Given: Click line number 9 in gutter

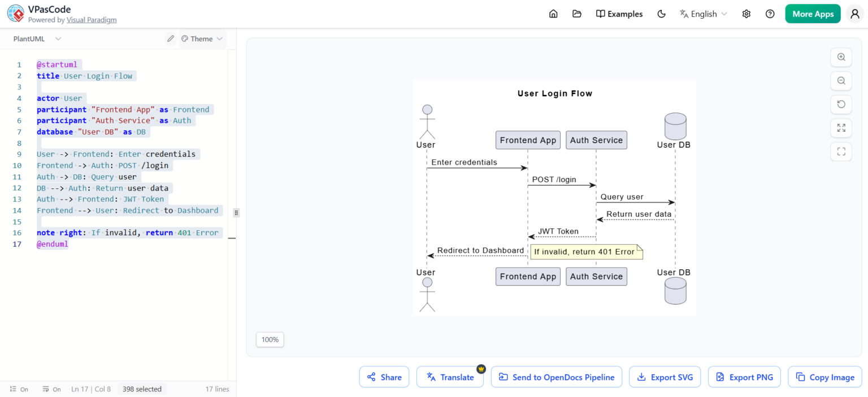Looking at the screenshot, I should click(x=19, y=154).
